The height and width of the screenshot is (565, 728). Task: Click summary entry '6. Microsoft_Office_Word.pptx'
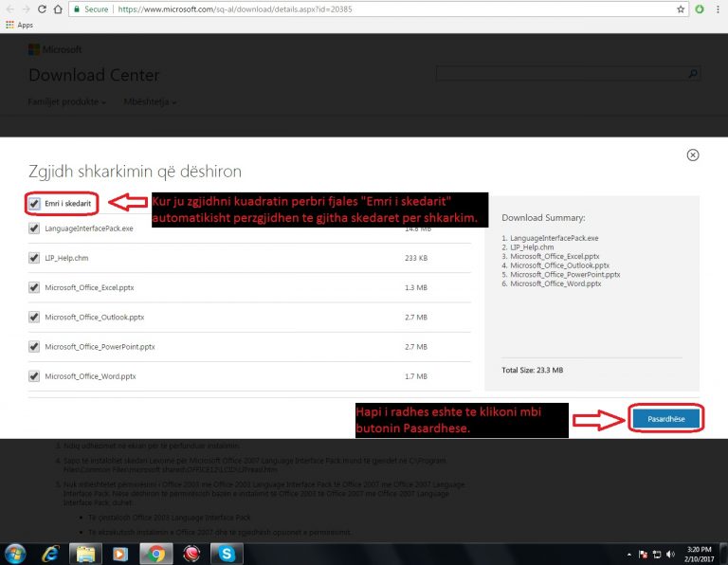551,283
